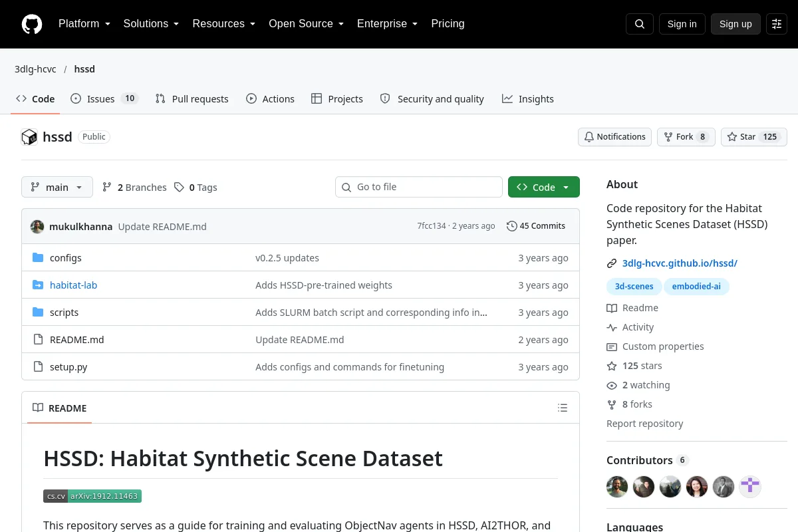Click the history clock icon beside 45 Commits
Viewport: 798px width, 532px height.
pyautogui.click(x=511, y=226)
